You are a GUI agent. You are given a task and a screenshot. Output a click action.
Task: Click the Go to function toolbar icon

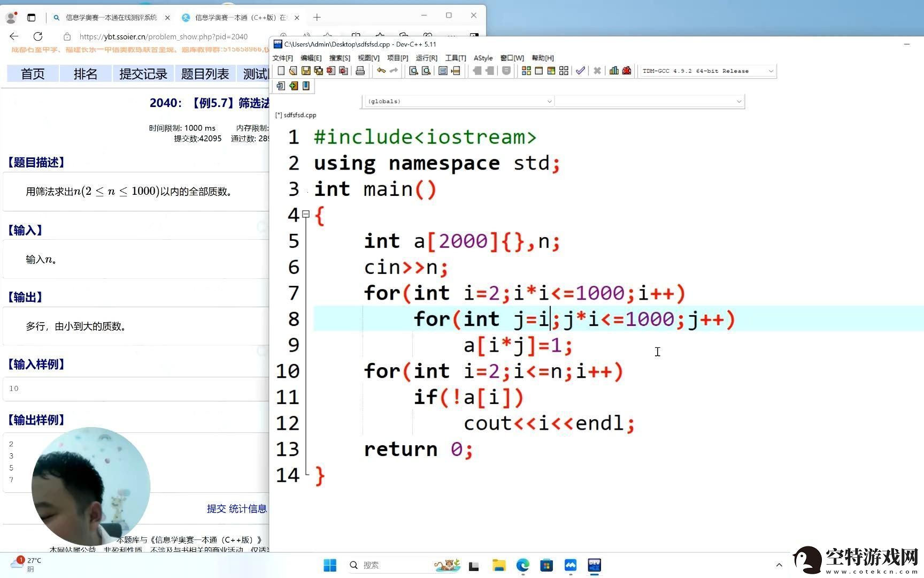click(443, 71)
